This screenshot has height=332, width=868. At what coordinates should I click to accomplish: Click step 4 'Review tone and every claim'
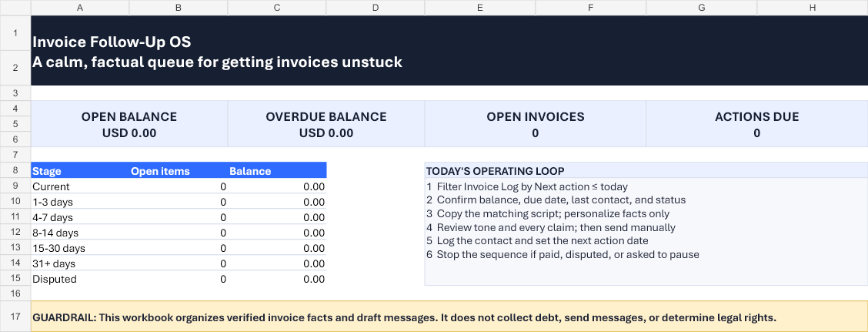pos(551,228)
